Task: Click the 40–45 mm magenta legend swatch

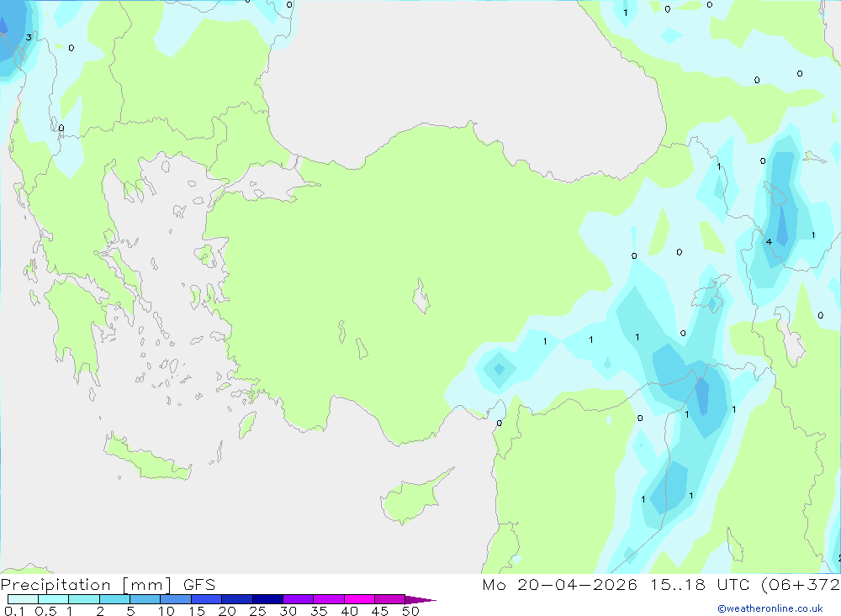Action: (359, 599)
